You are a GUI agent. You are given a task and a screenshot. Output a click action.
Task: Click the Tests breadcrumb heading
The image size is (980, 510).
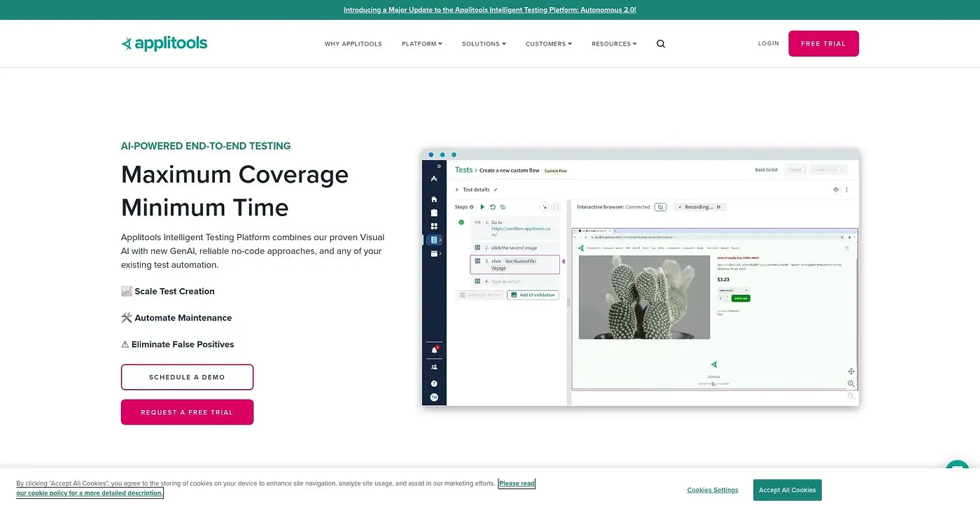(463, 170)
